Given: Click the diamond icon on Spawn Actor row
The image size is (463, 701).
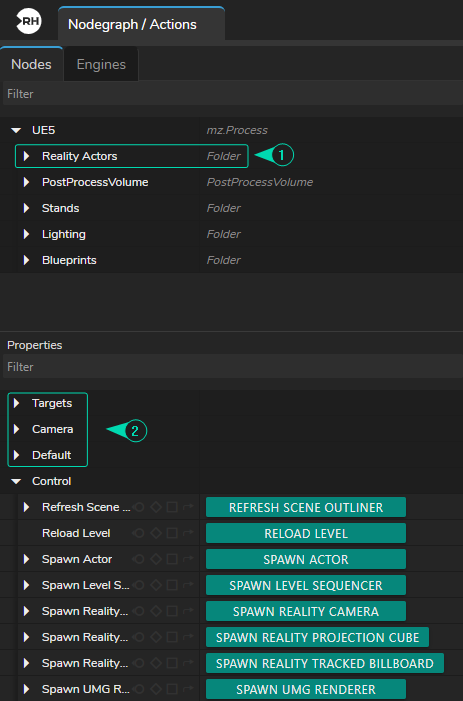Looking at the screenshot, I should click(156, 559).
